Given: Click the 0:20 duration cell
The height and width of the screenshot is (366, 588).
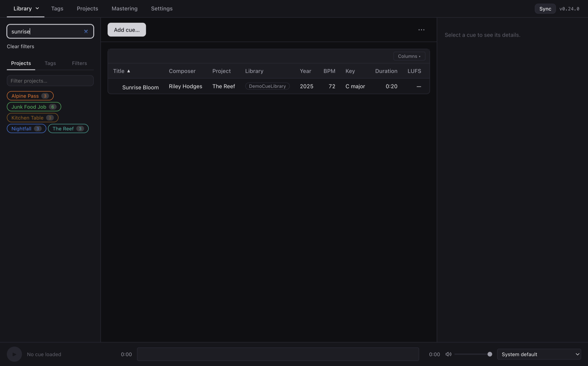Looking at the screenshot, I should pos(391,86).
